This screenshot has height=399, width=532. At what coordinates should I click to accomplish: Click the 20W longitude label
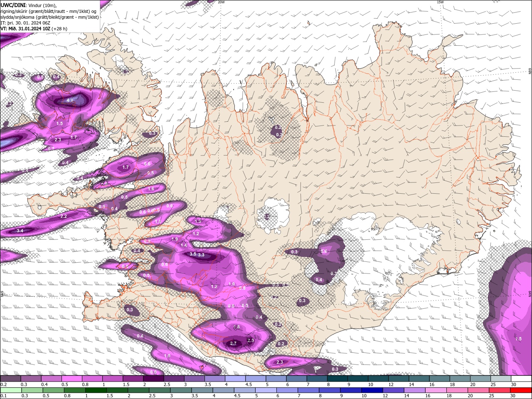click(221, 2)
